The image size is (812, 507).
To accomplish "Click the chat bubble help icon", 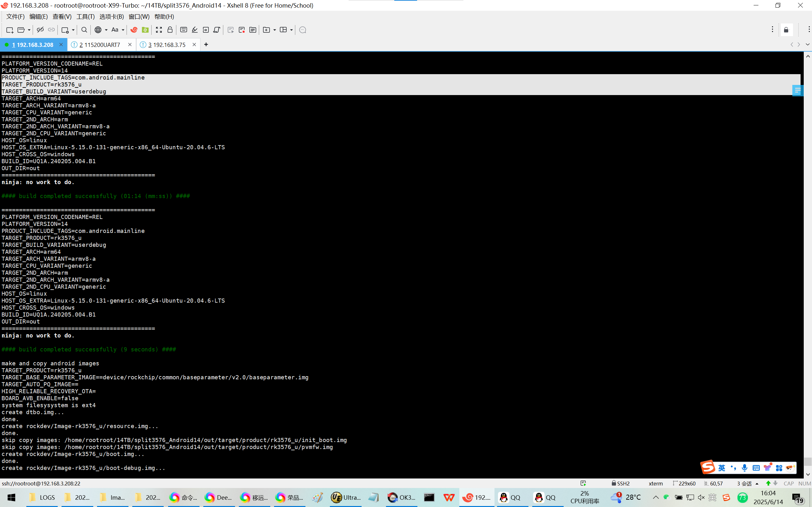I will (x=302, y=30).
